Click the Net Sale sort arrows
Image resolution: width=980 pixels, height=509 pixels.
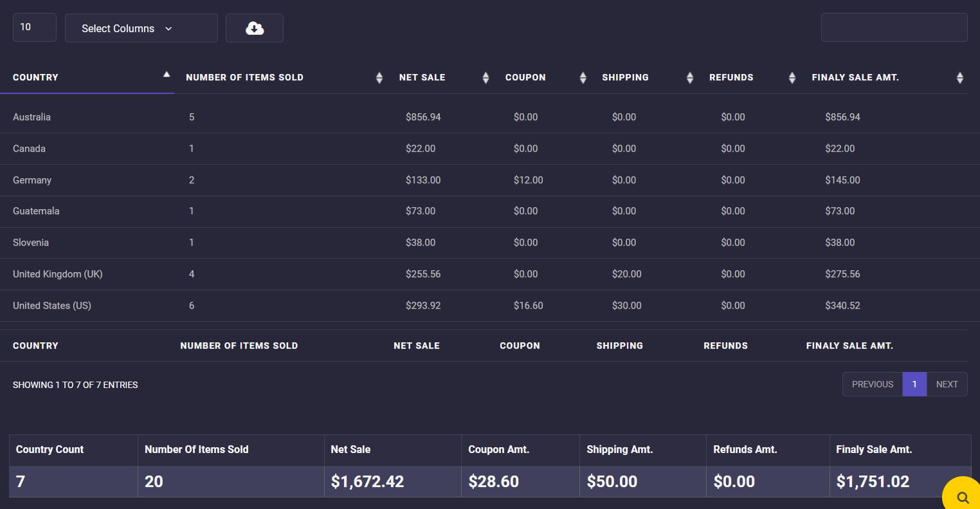(485, 78)
